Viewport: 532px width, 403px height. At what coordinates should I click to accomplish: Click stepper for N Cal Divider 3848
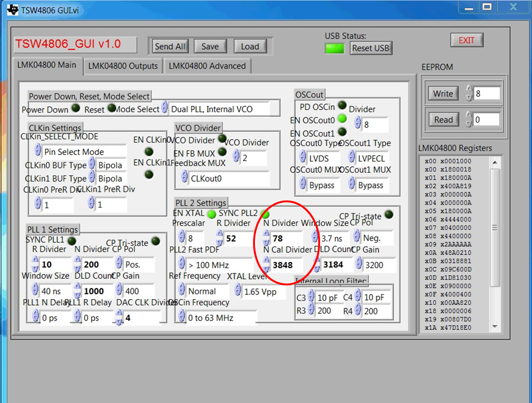click(266, 264)
